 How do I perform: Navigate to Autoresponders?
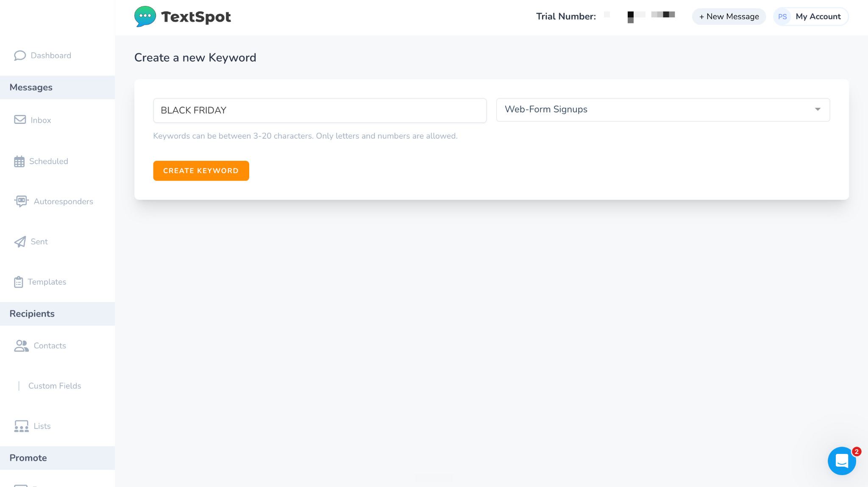coord(64,202)
